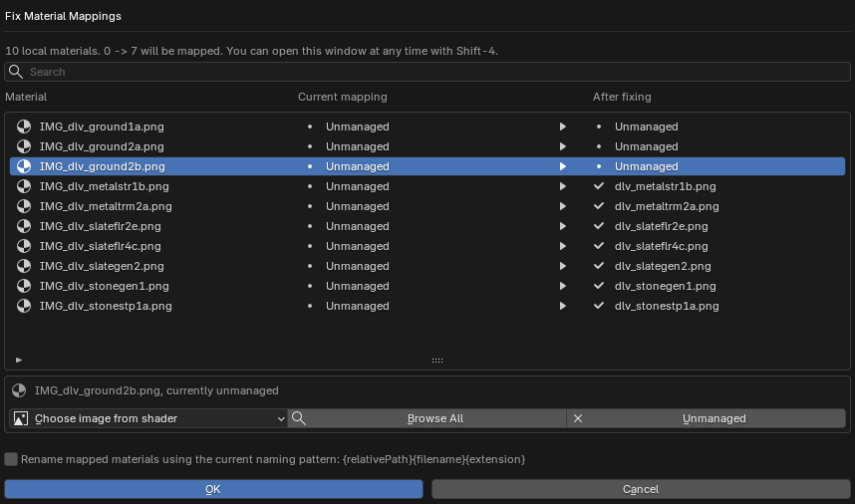The height and width of the screenshot is (504, 855).
Task: Click material icon for IMG_dlv_stonegen1.png
Action: tap(24, 286)
